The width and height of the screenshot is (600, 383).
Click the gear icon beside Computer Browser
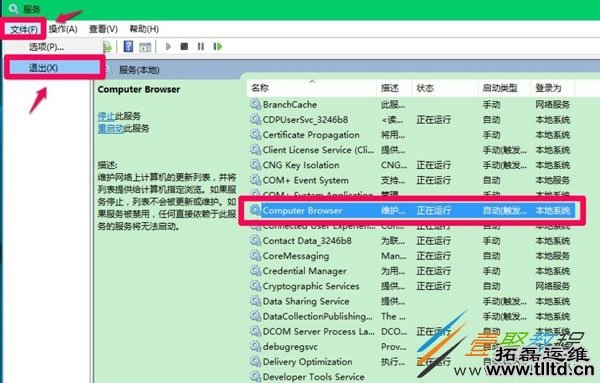pyautogui.click(x=255, y=210)
